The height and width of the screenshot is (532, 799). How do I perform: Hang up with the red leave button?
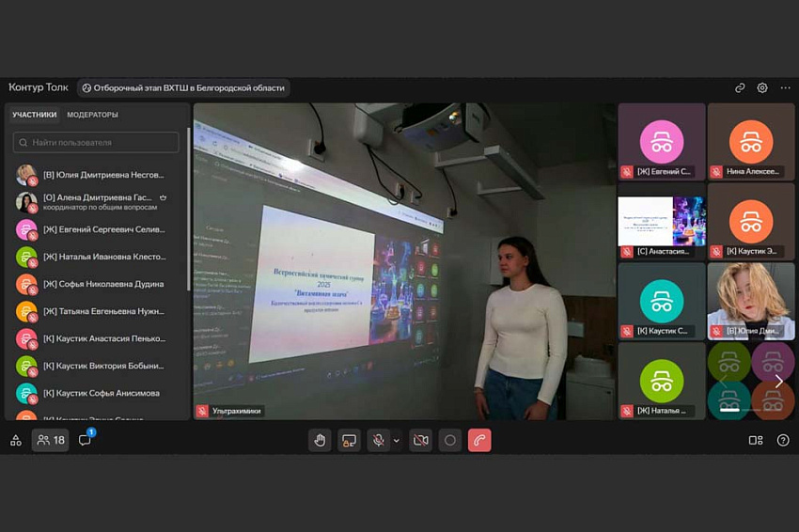(479, 440)
